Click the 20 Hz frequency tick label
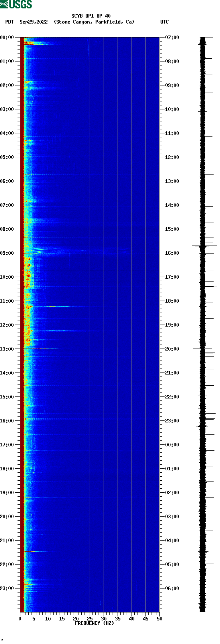Screen dimensions: 220x644 point(76,619)
